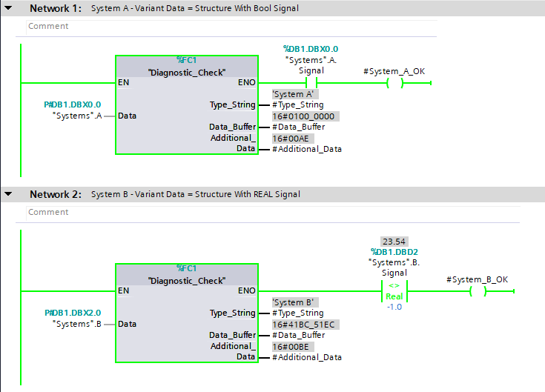Collapse Network 2 using its triangle
The width and height of the screenshot is (545, 392).
pyautogui.click(x=8, y=194)
